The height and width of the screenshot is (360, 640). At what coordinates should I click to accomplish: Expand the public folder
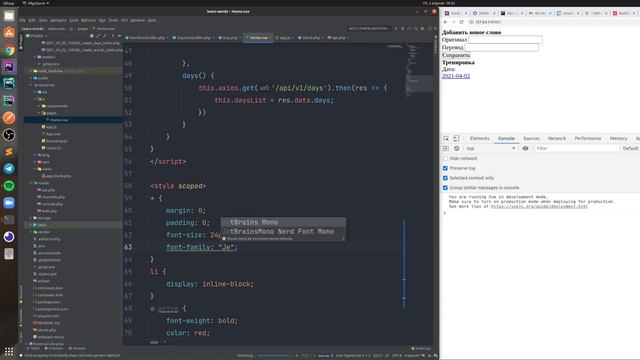[x=30, y=78]
